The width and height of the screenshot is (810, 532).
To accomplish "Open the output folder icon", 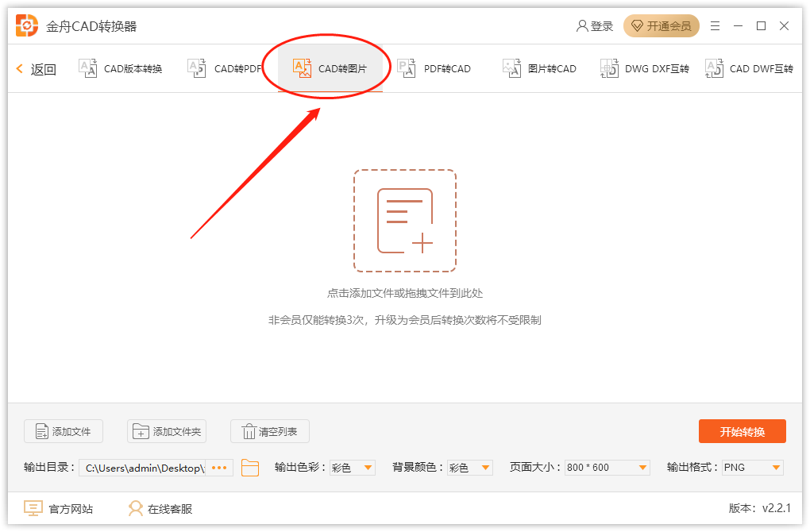I will click(x=250, y=468).
